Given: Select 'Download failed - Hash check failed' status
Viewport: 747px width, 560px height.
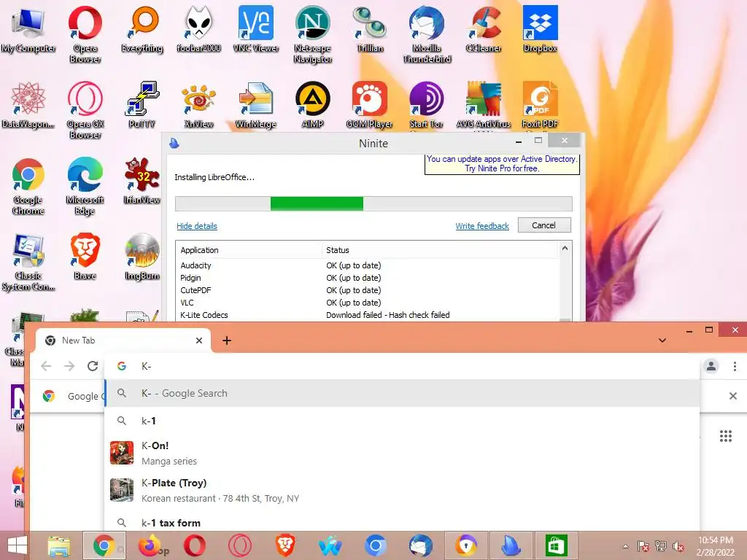Looking at the screenshot, I should (x=388, y=315).
